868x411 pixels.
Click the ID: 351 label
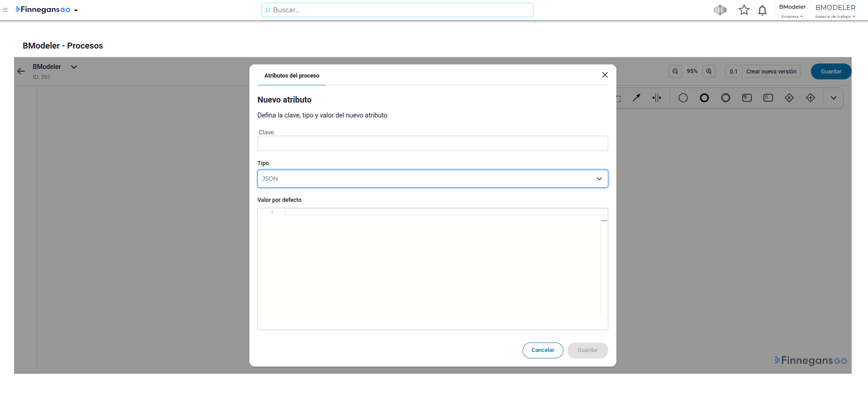[41, 77]
